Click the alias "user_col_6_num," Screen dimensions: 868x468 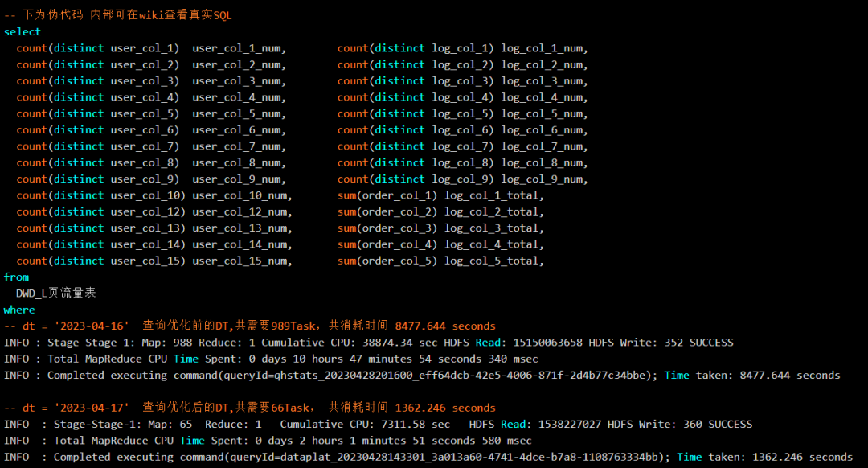tap(240, 129)
